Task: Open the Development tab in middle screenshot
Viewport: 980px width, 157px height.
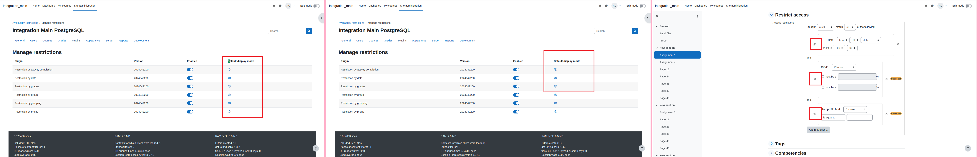Action: (x=467, y=41)
